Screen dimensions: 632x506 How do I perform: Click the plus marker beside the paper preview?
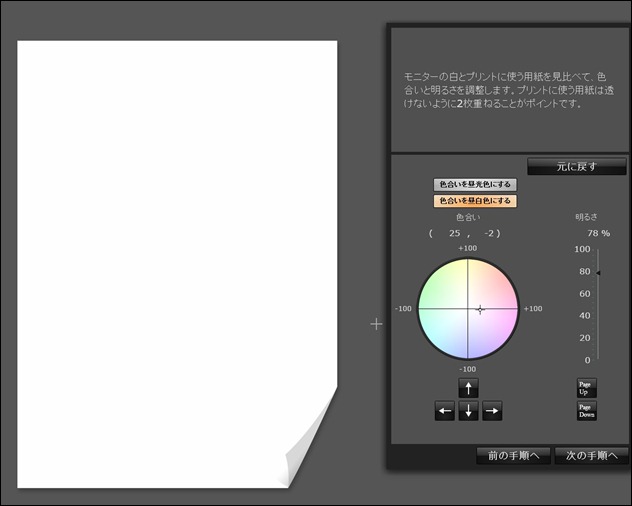click(376, 324)
